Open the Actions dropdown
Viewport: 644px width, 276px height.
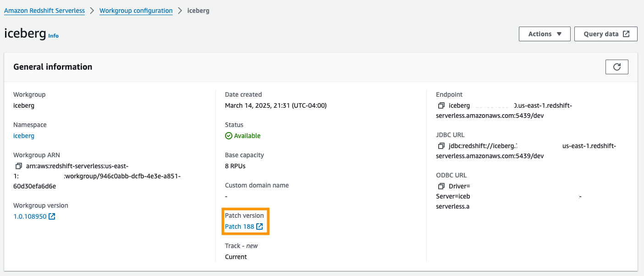click(545, 34)
